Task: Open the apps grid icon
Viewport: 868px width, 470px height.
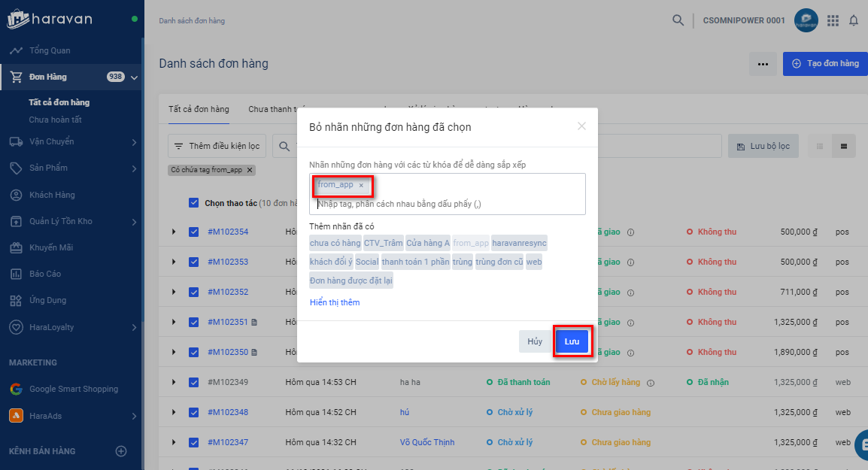Action: (833, 20)
